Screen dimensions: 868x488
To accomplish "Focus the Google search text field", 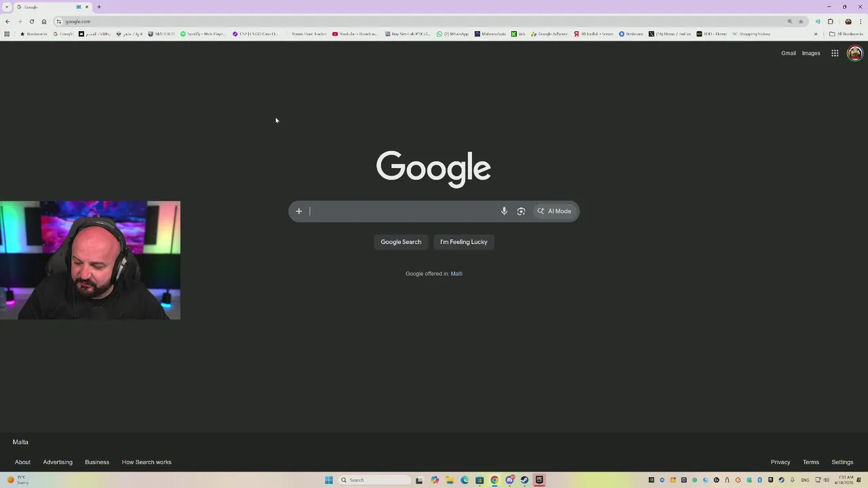I will coord(403,211).
